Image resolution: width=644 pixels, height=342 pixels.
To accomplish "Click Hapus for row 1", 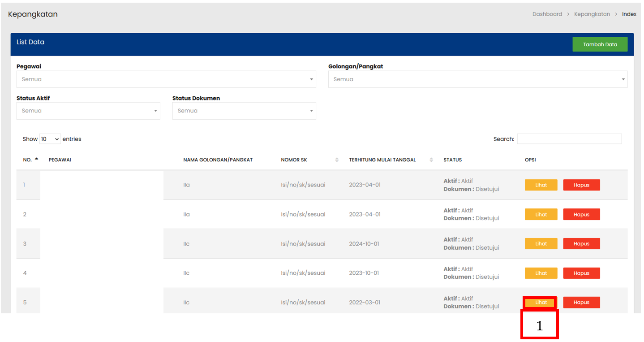I will click(x=581, y=185).
